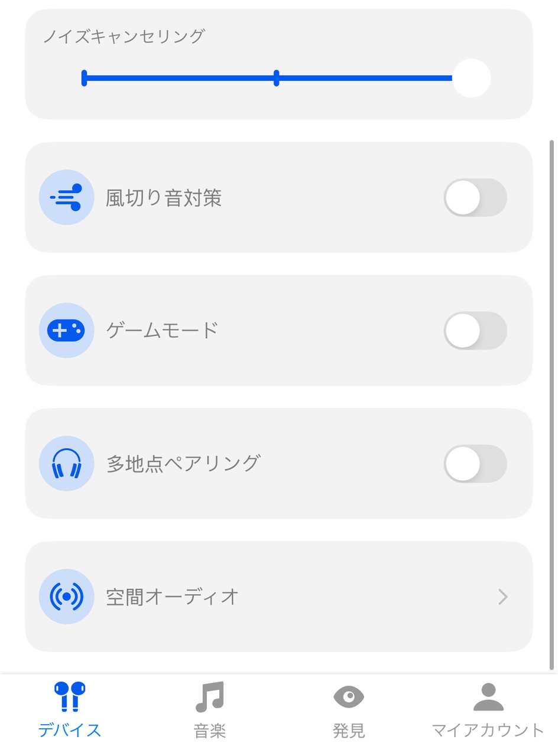
Task: Turn on the ゲームモード switch
Action: click(475, 330)
